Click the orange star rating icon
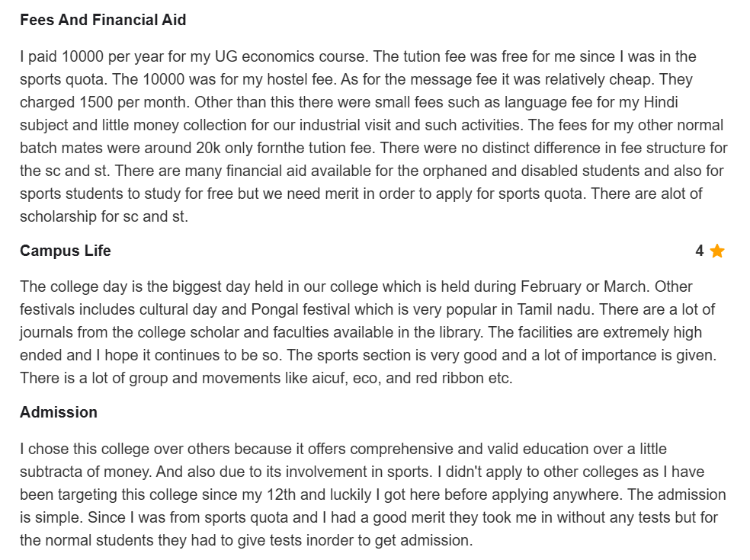 click(717, 251)
